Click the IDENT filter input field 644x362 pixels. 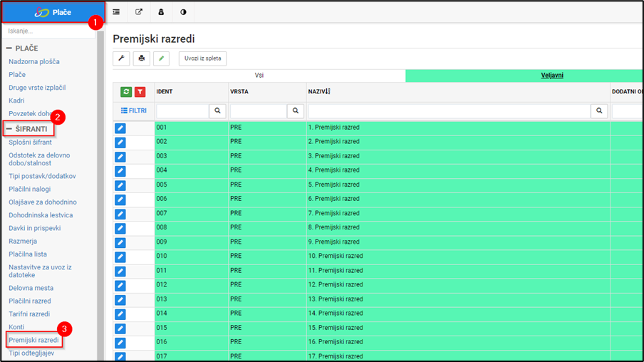pyautogui.click(x=182, y=111)
